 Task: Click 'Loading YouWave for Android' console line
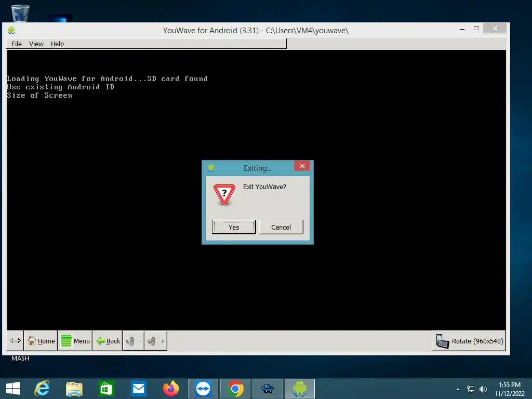coord(107,79)
